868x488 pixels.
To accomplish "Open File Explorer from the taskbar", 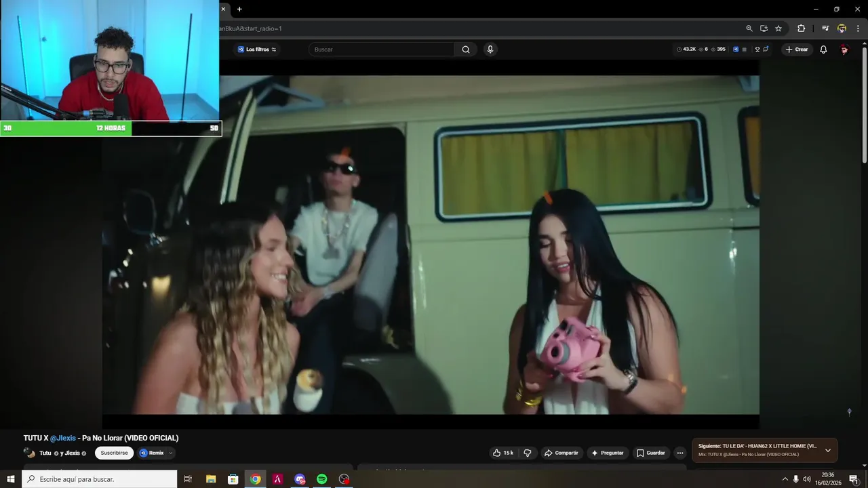I will click(210, 479).
